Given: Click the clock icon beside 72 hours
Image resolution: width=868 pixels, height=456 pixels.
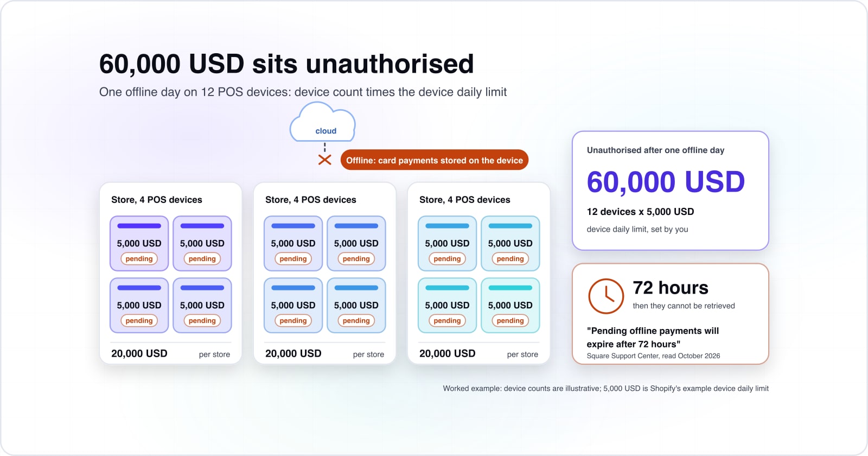Looking at the screenshot, I should pyautogui.click(x=606, y=296).
